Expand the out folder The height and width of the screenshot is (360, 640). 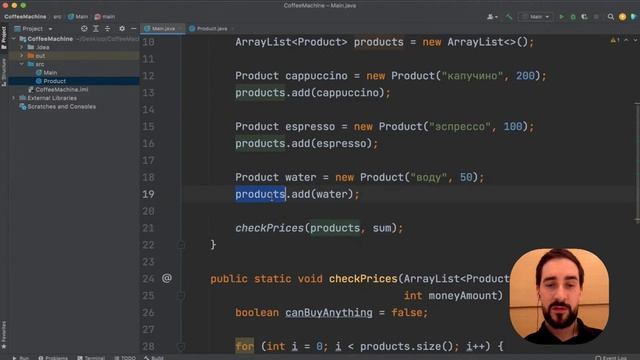22,56
